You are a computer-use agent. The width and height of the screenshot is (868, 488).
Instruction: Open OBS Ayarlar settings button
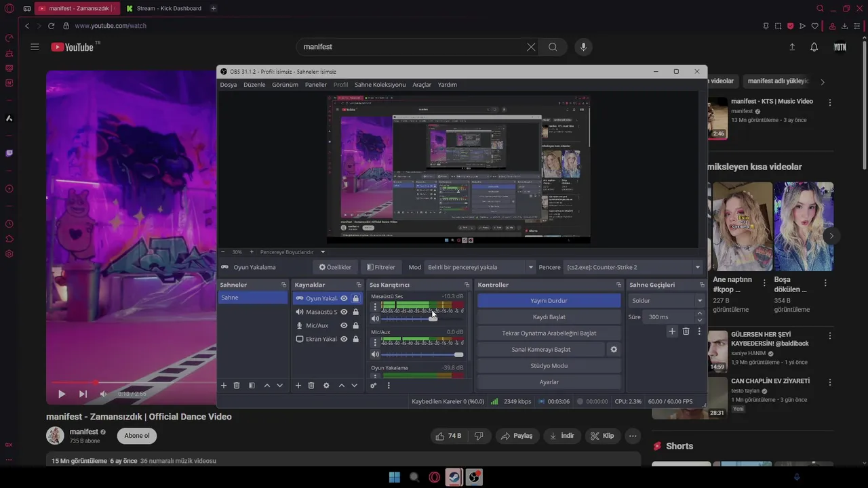(549, 382)
